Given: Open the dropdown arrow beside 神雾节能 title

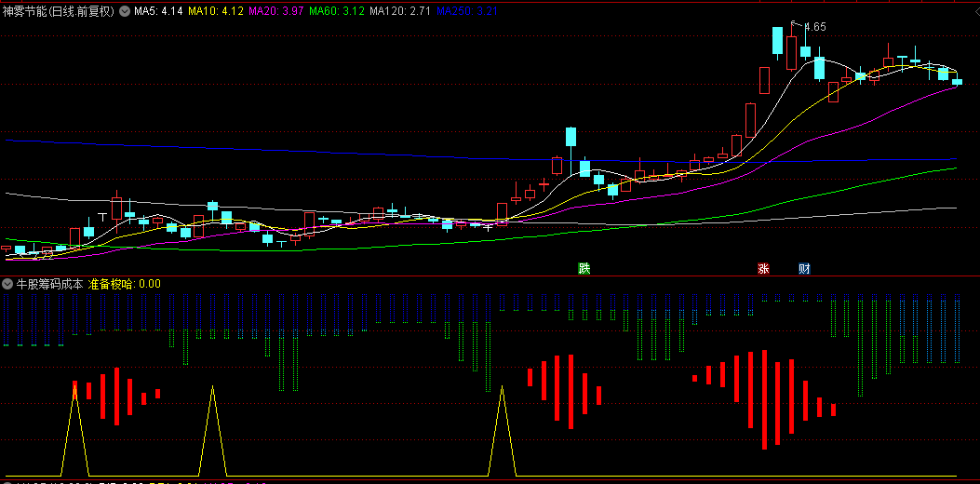Looking at the screenshot, I should pyautogui.click(x=124, y=10).
